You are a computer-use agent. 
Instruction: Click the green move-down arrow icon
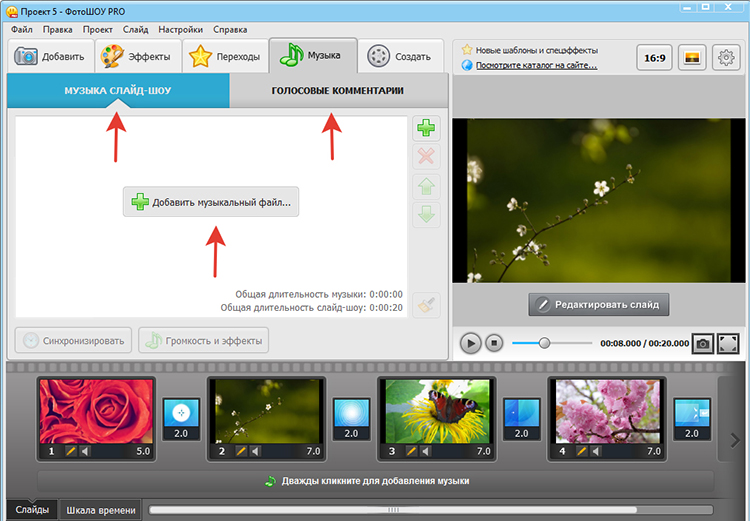click(x=426, y=215)
